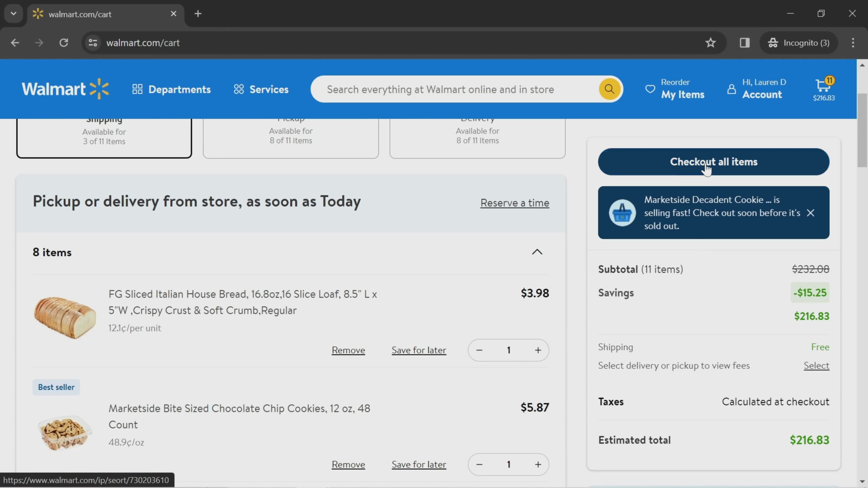Remove the FG Sliced Italian House Bread
The image size is (868, 488).
348,350
